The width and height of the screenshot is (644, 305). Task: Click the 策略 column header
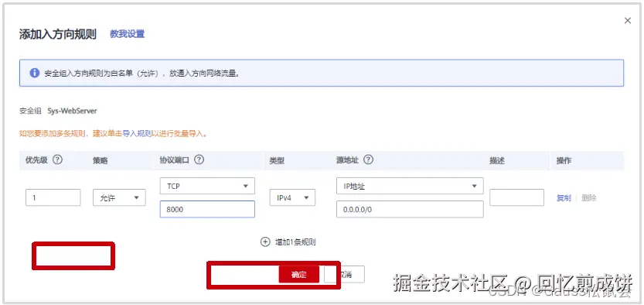[x=101, y=161]
